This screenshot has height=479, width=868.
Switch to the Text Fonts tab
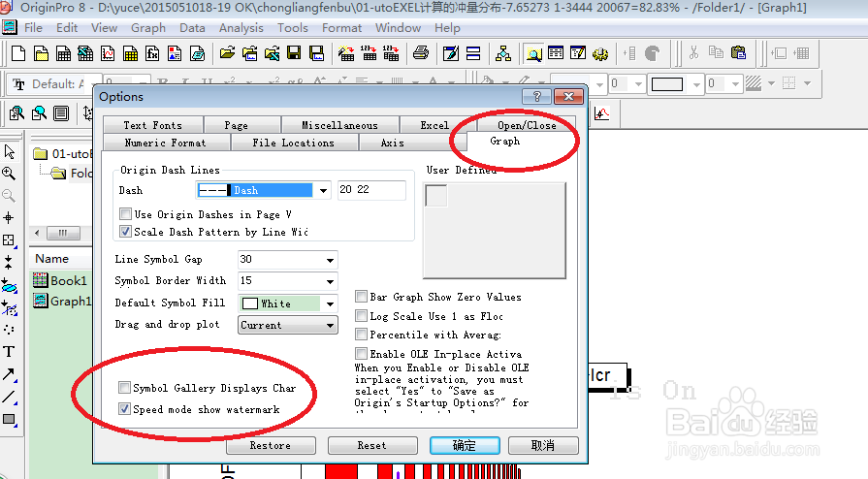(153, 125)
